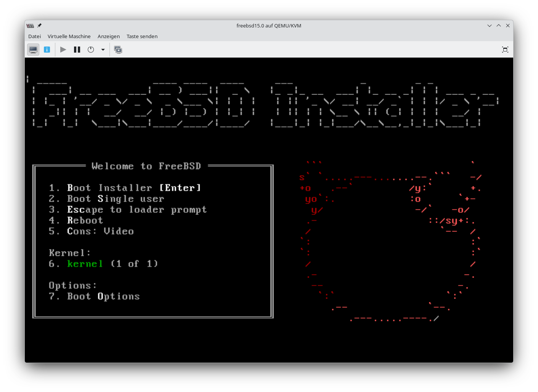The width and height of the screenshot is (538, 392).
Task: Open the Virtuelle Maschine menu
Action: [x=69, y=36]
